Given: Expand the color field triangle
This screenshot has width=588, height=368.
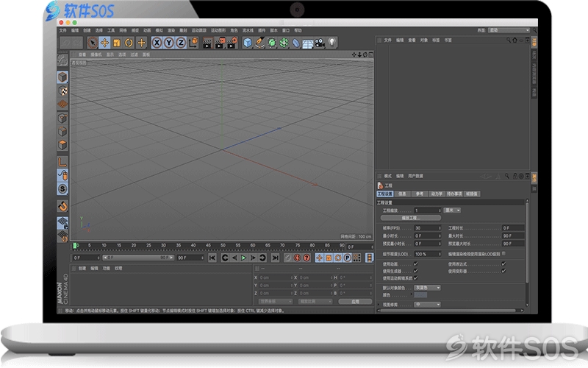Looking at the screenshot, I should [x=412, y=295].
